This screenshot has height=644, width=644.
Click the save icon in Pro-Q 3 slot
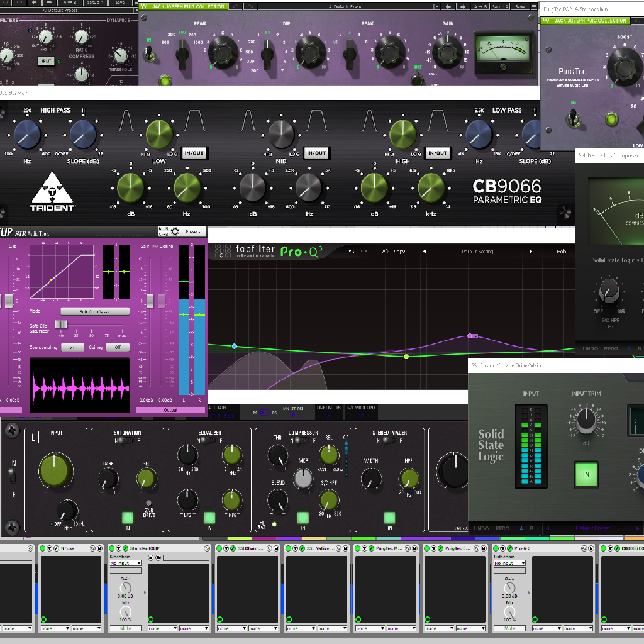click(x=591, y=548)
